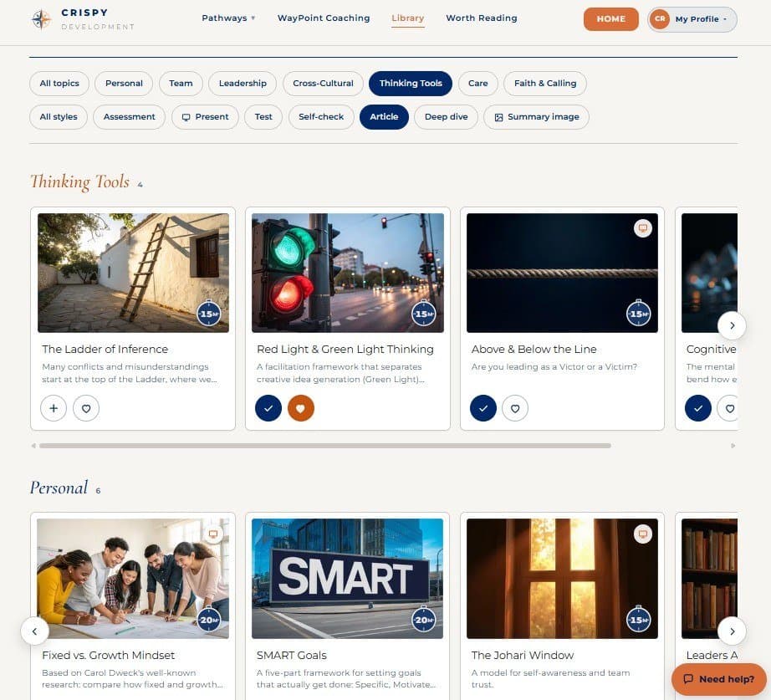Select the All styles filter
Screen dimensions: 771x700
click(x=58, y=117)
